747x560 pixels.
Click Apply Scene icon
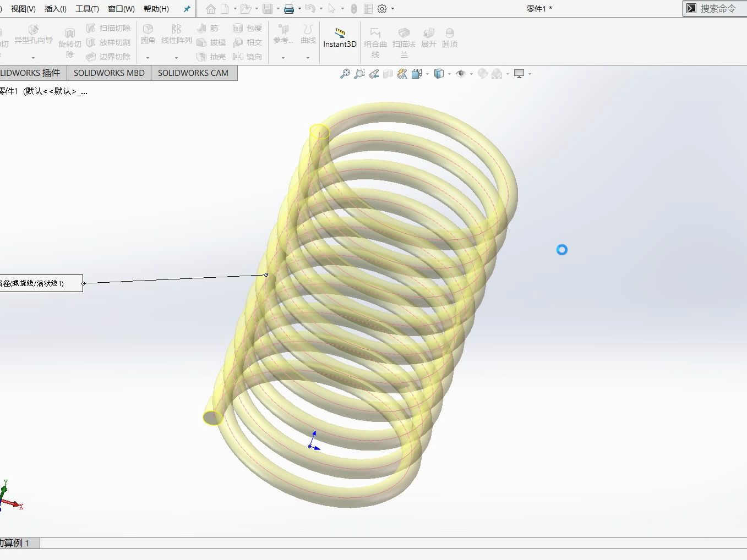click(497, 74)
